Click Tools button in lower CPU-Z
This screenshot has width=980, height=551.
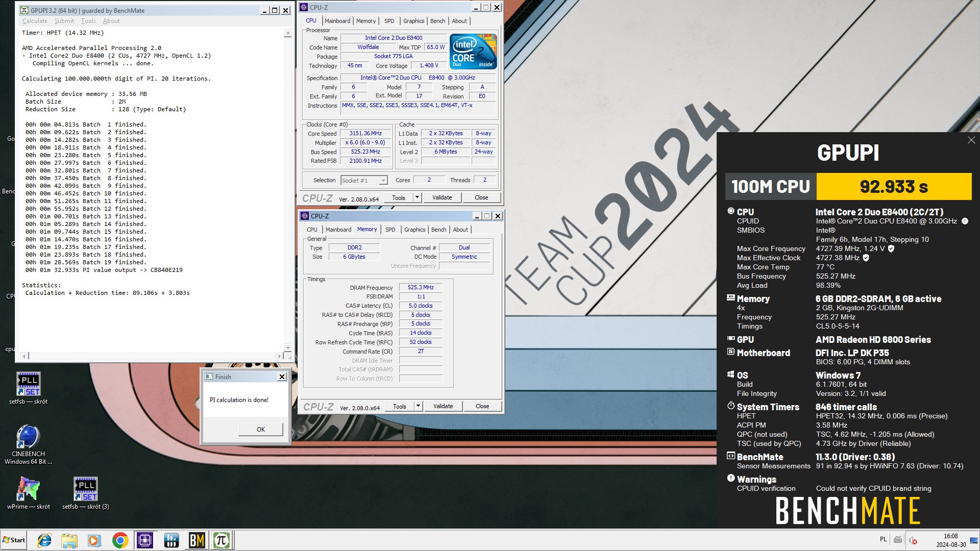(x=400, y=406)
